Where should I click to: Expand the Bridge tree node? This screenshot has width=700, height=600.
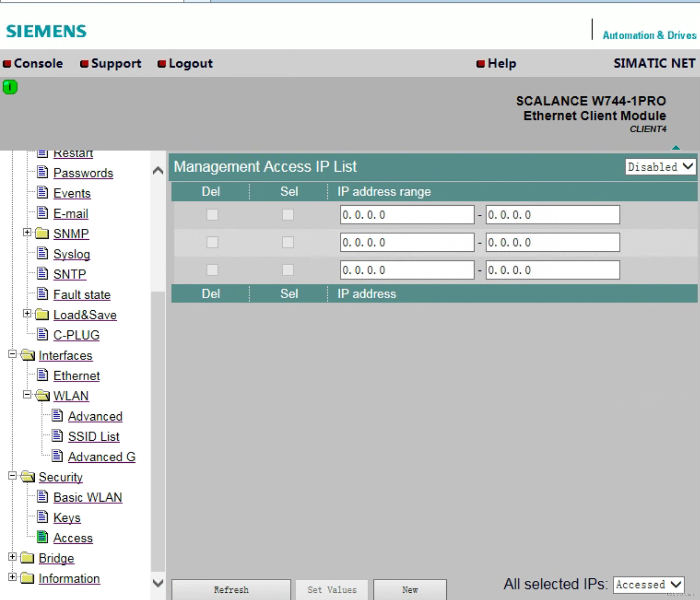(12, 557)
